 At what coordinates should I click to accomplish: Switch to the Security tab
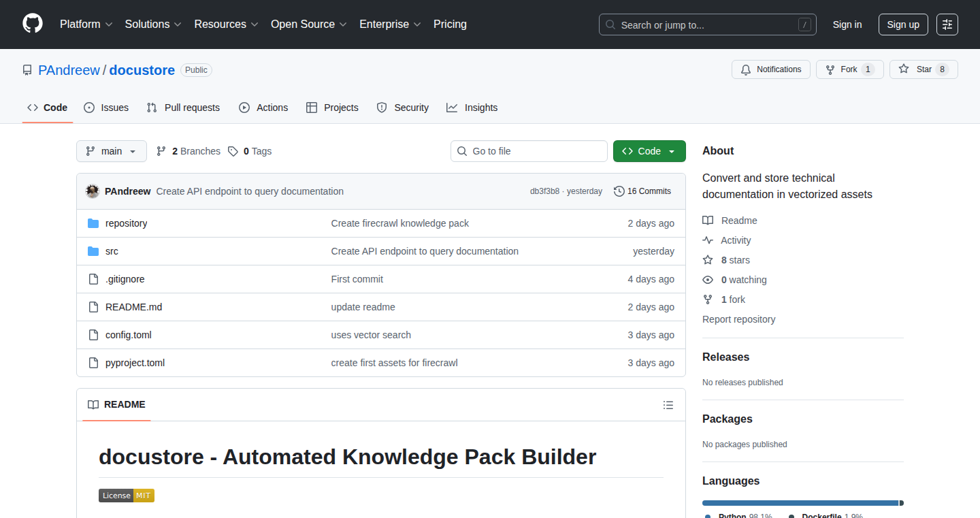[403, 108]
